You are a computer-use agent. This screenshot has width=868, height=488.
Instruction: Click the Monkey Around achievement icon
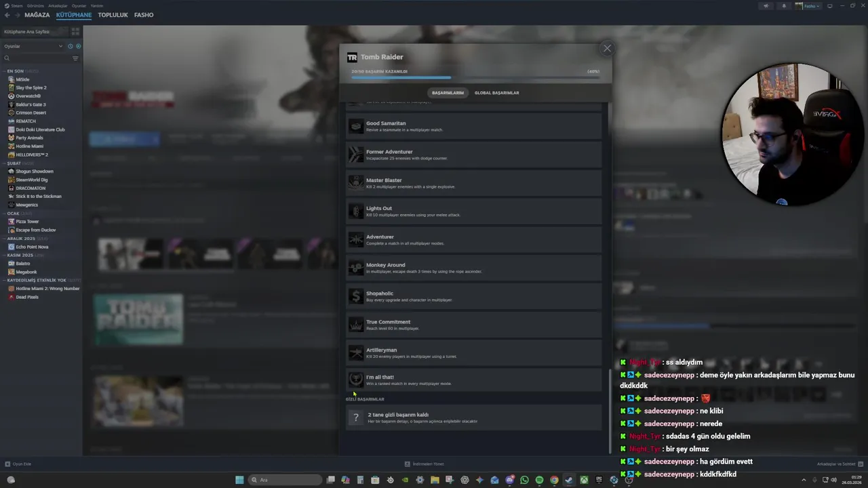356,268
